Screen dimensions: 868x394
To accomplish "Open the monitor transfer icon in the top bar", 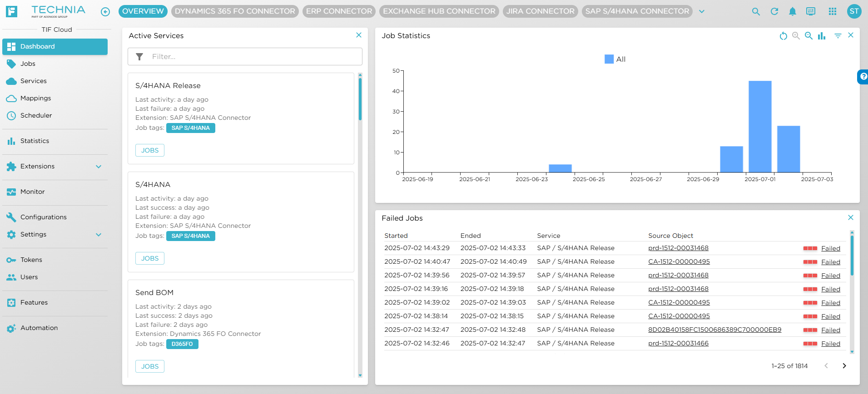I will point(811,12).
